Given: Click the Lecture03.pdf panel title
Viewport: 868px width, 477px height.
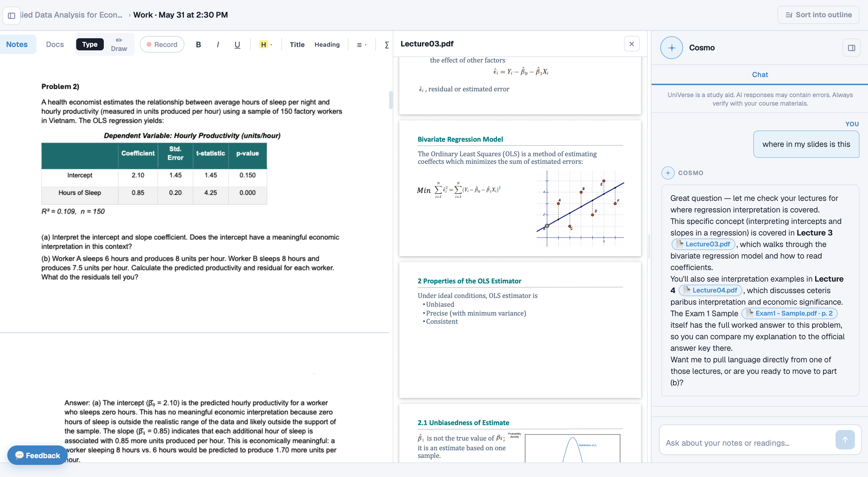Looking at the screenshot, I should click(x=427, y=44).
